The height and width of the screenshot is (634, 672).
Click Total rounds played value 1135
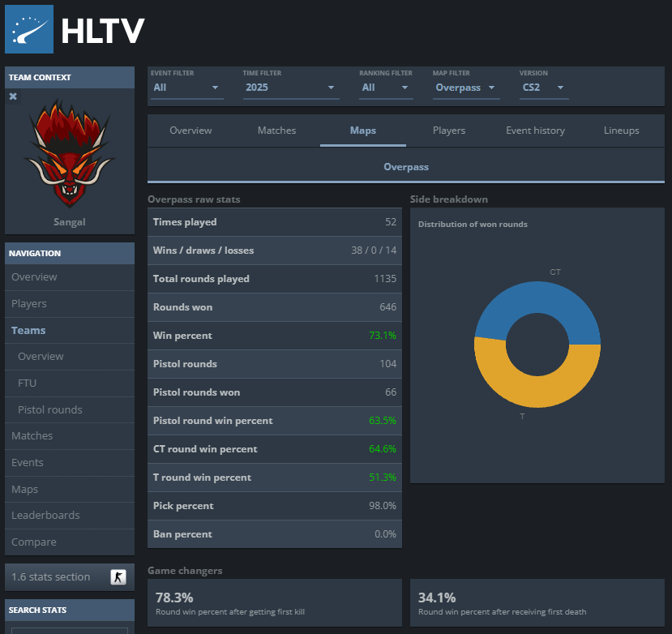pyautogui.click(x=385, y=279)
